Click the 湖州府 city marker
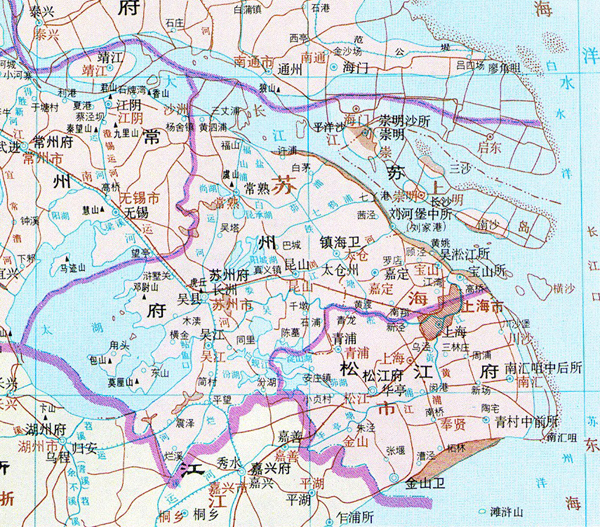 click(64, 440)
